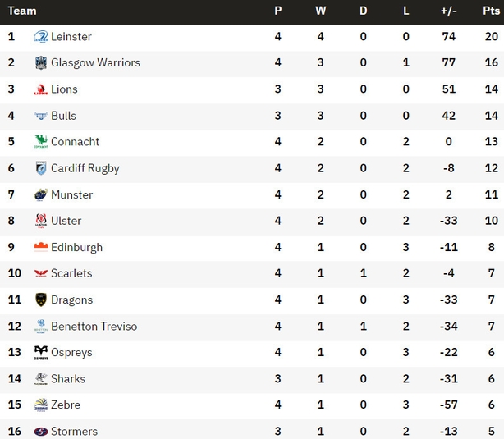
Task: Click the Ulster team crest icon
Action: click(41, 221)
